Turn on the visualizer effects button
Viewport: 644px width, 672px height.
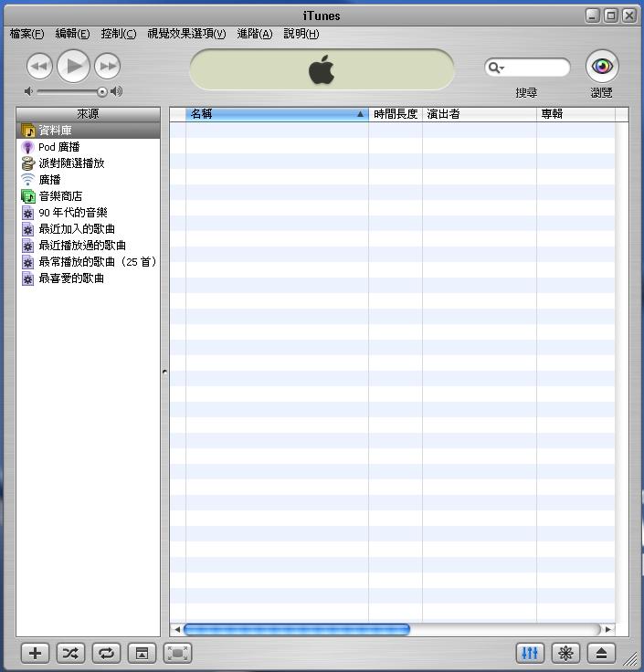click(565, 653)
